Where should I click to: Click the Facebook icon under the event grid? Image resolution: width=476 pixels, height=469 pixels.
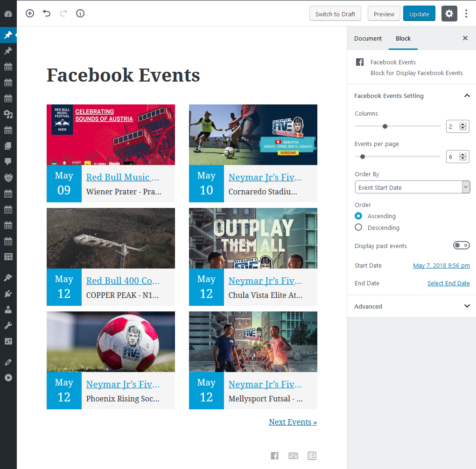[274, 455]
